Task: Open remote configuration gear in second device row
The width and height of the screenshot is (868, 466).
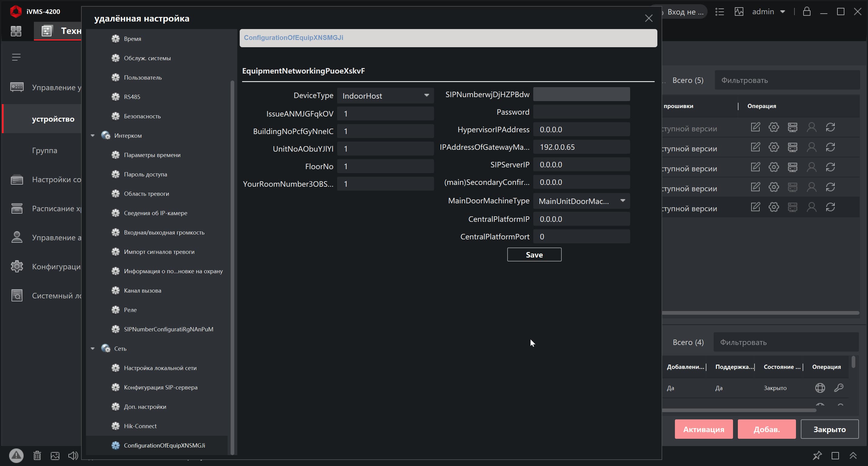Action: (774, 147)
